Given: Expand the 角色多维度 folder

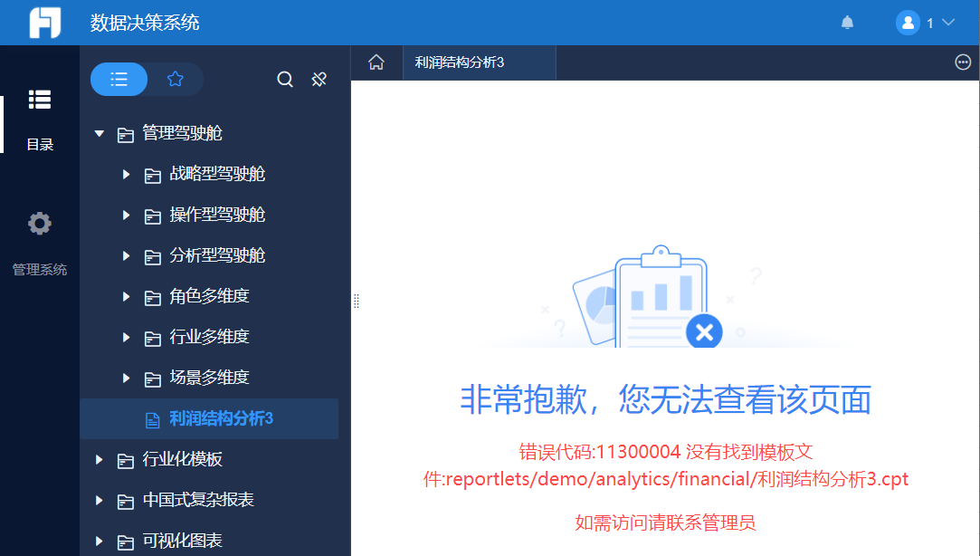Looking at the screenshot, I should [x=126, y=296].
